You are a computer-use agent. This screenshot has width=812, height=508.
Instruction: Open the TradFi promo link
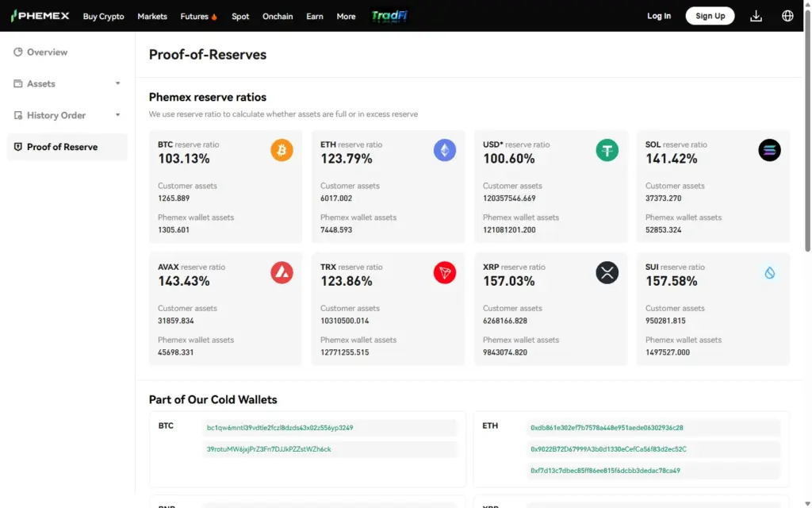click(x=389, y=16)
